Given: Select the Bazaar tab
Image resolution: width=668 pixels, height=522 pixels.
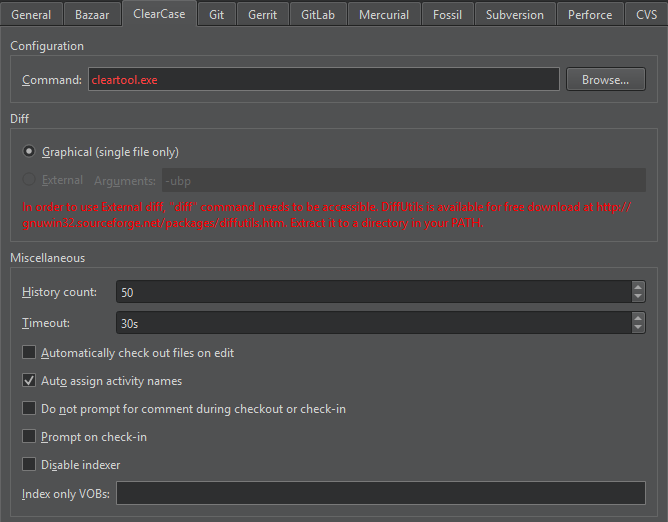Looking at the screenshot, I should [92, 15].
